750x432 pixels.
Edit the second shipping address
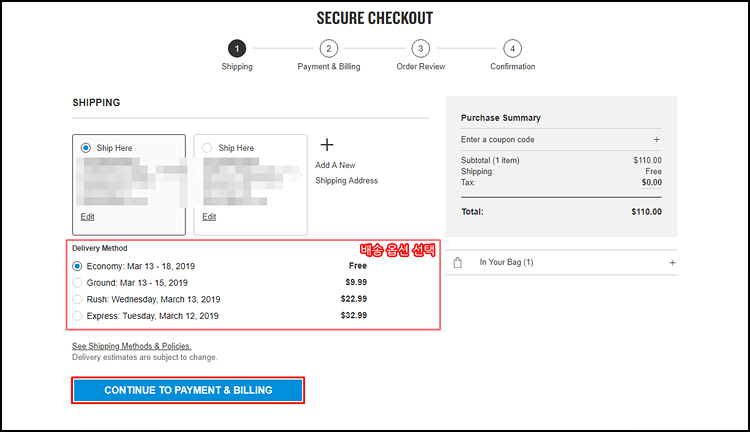tap(209, 217)
